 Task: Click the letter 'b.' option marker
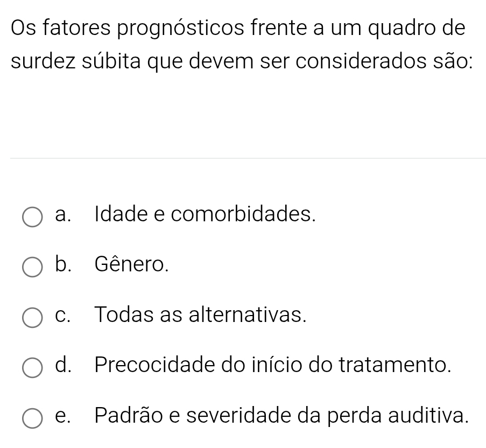click(x=65, y=264)
